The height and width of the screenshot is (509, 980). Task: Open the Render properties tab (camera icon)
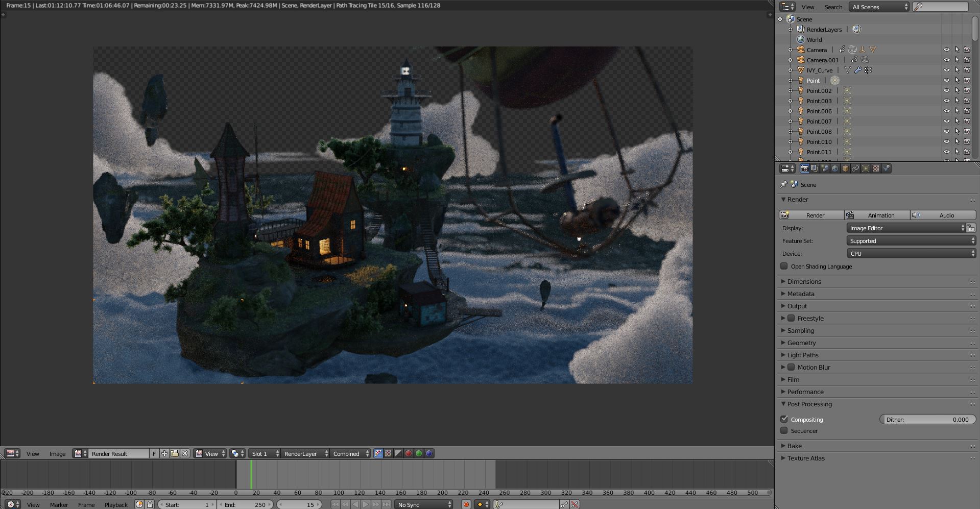805,168
